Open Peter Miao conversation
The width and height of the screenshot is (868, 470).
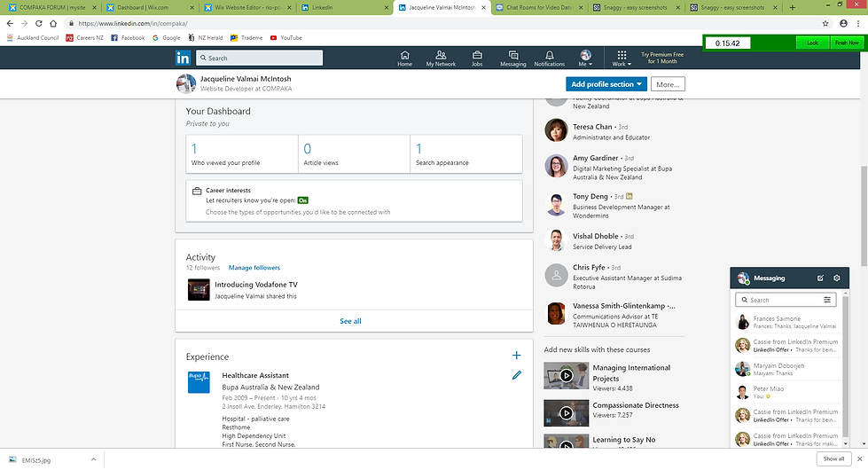[786, 393]
